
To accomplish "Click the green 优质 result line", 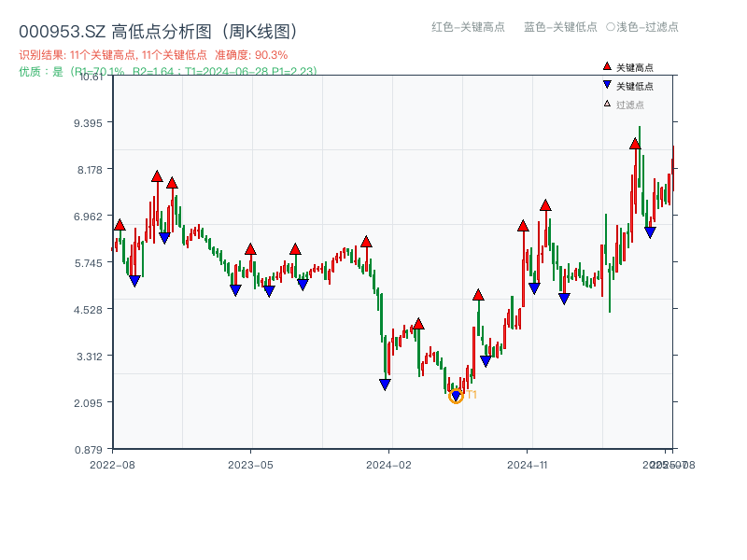I will 168,72.
